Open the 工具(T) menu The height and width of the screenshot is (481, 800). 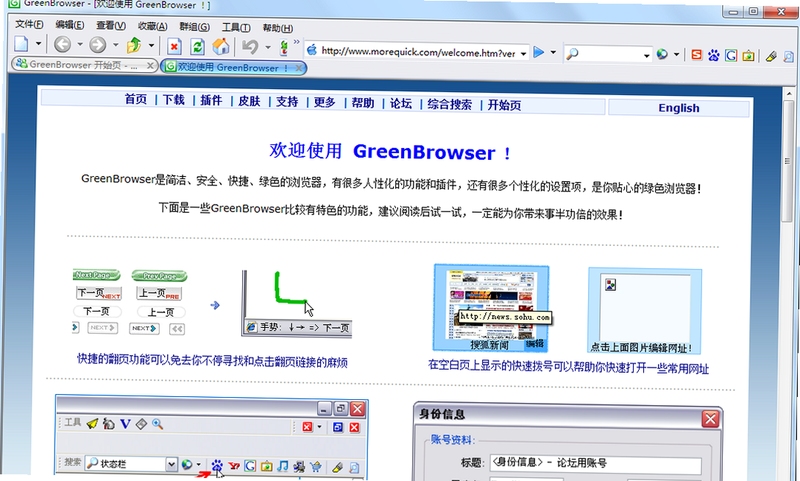tap(236, 27)
